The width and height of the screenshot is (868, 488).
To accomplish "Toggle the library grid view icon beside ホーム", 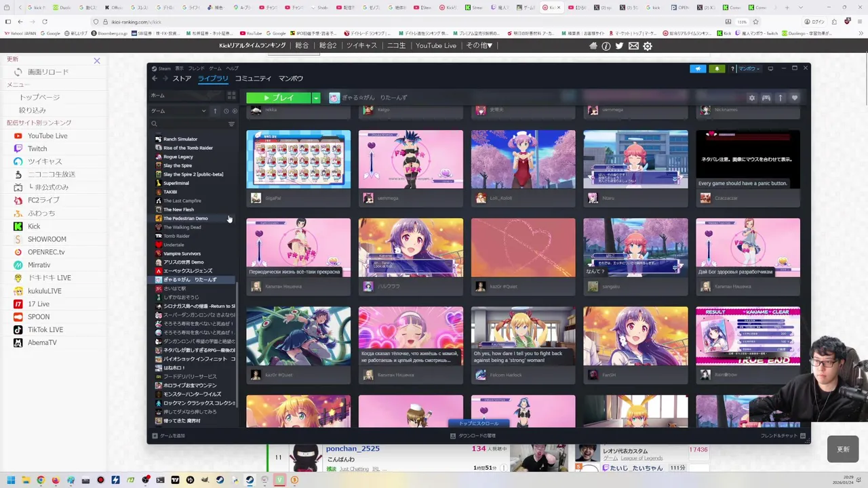I will (x=231, y=96).
